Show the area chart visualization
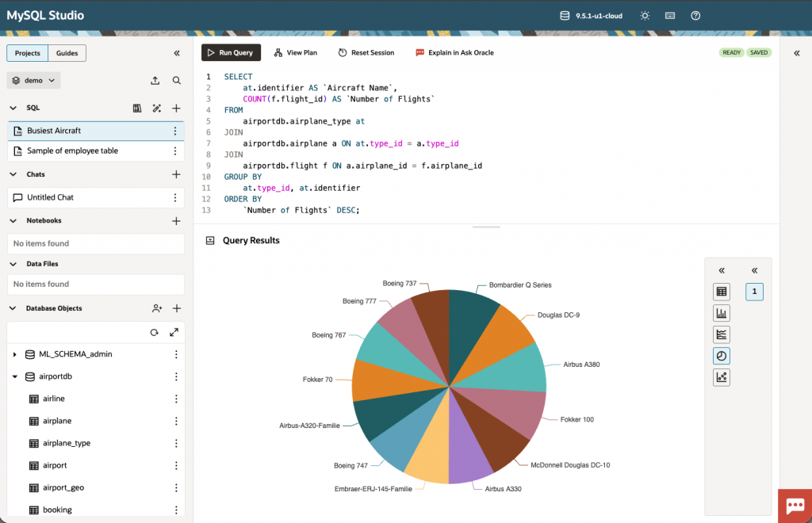The image size is (812, 523). tap(721, 334)
